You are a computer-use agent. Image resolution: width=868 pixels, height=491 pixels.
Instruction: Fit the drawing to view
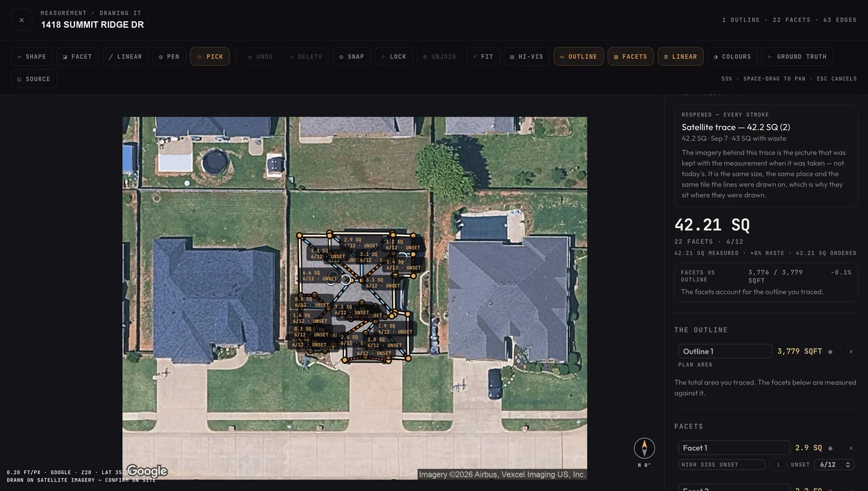point(483,56)
